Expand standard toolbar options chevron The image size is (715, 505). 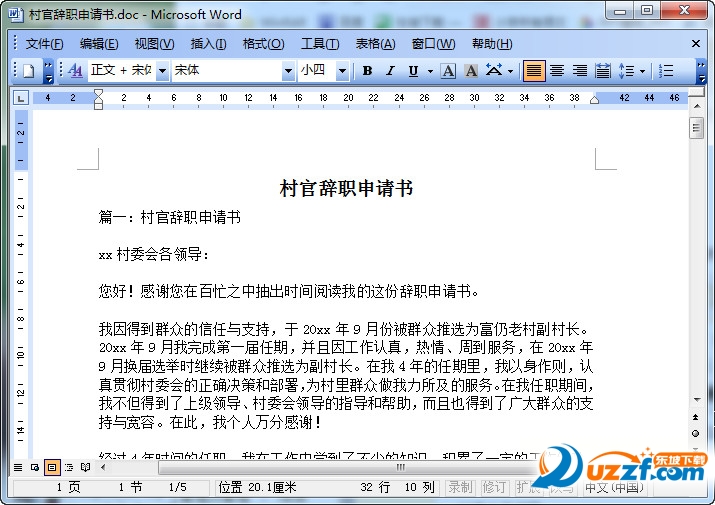click(x=48, y=71)
